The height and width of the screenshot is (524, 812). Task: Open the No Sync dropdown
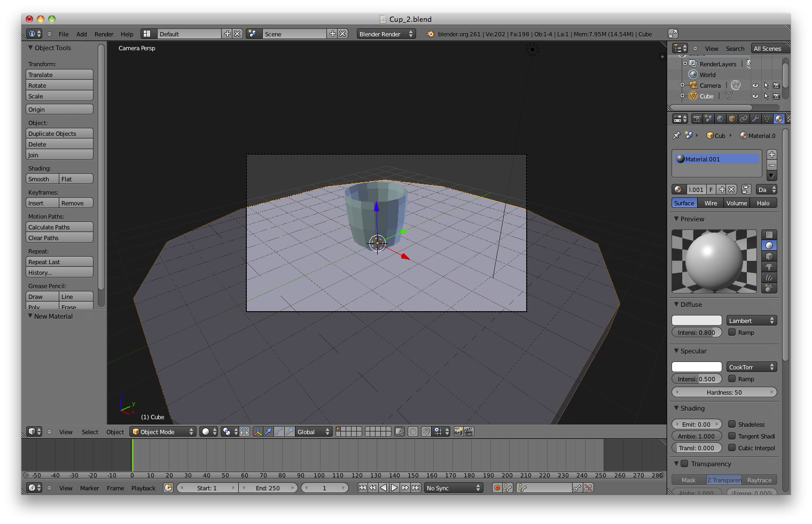pyautogui.click(x=454, y=488)
